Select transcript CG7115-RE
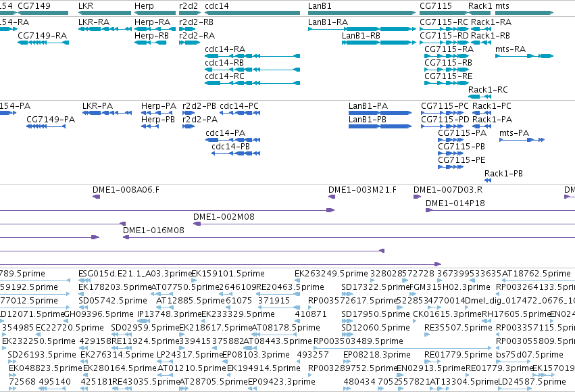Viewport: 575px width, 392px height. (447, 83)
